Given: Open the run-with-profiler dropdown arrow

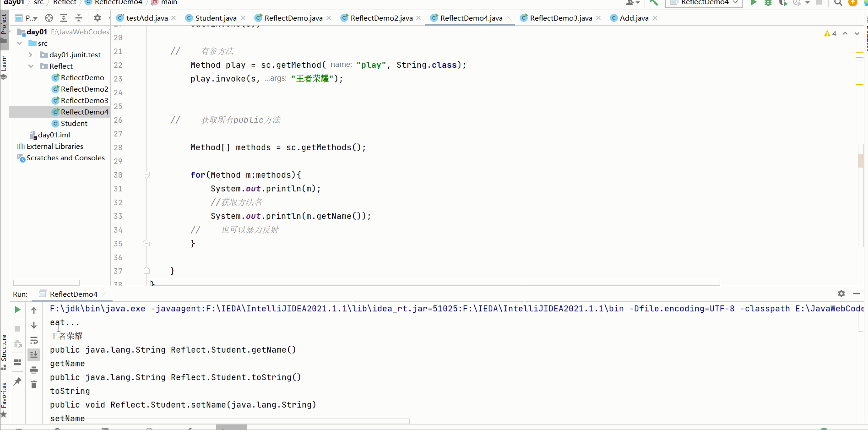Looking at the screenshot, I should tap(808, 2).
